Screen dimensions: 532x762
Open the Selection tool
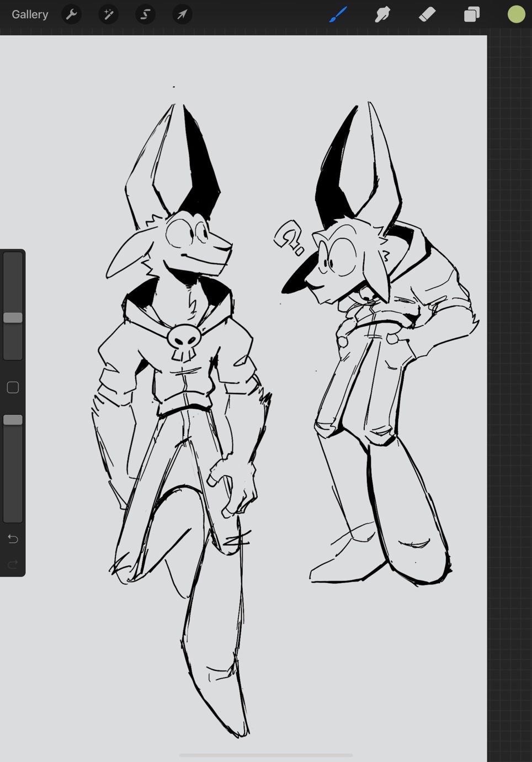click(x=145, y=14)
